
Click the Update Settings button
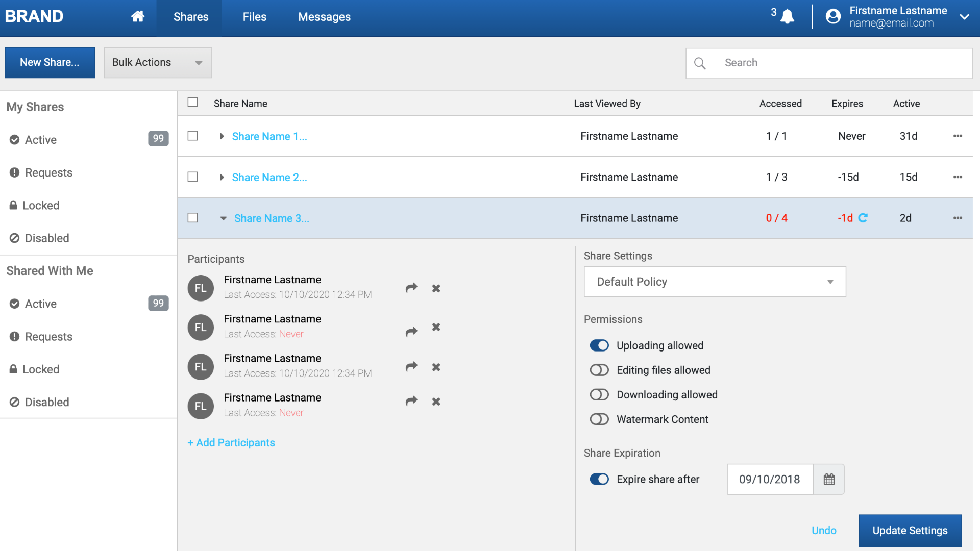click(x=910, y=531)
